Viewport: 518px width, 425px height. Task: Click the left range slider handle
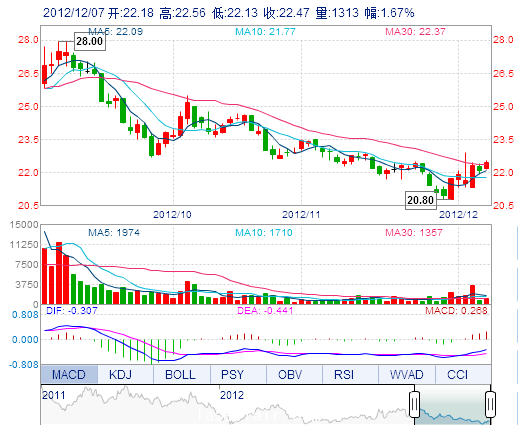pos(414,404)
